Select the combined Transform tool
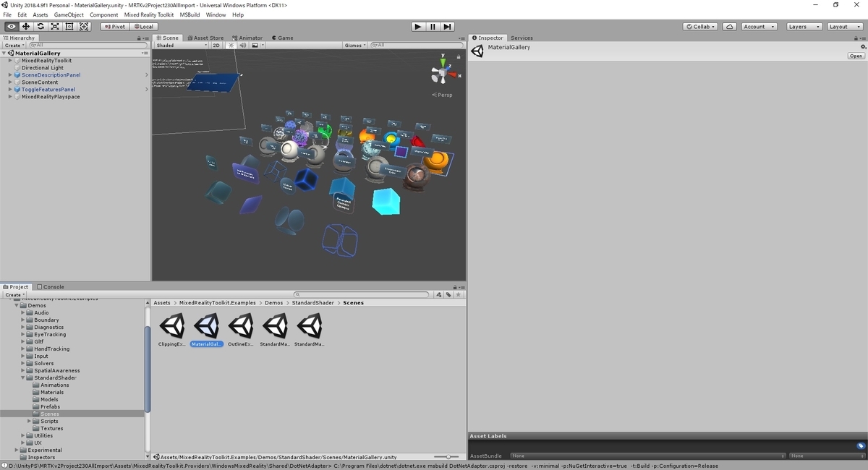Image resolution: width=868 pixels, height=470 pixels. click(84, 26)
